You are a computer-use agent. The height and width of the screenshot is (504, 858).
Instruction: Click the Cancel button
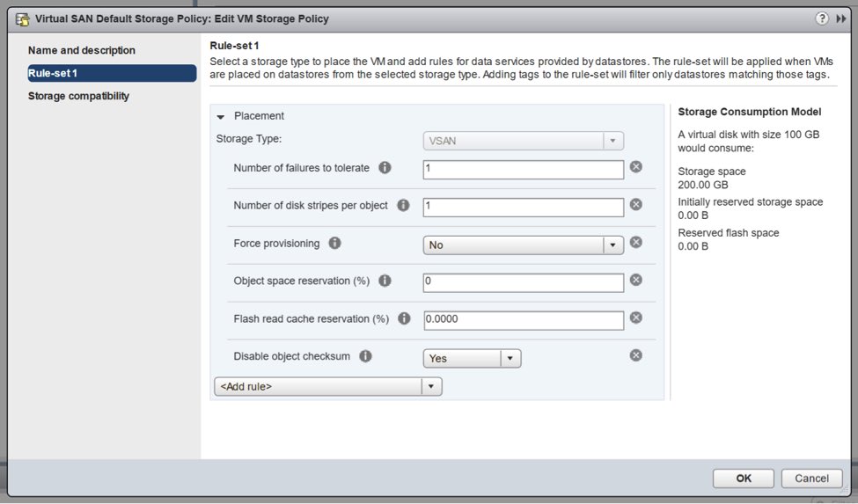coord(811,478)
